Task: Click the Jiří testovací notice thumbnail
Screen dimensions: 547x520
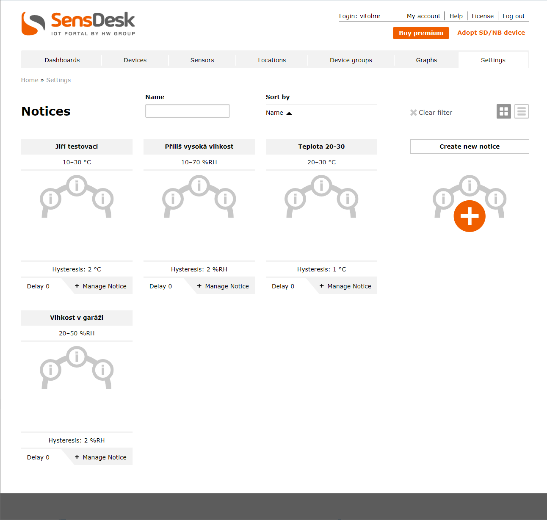Action: (77, 197)
